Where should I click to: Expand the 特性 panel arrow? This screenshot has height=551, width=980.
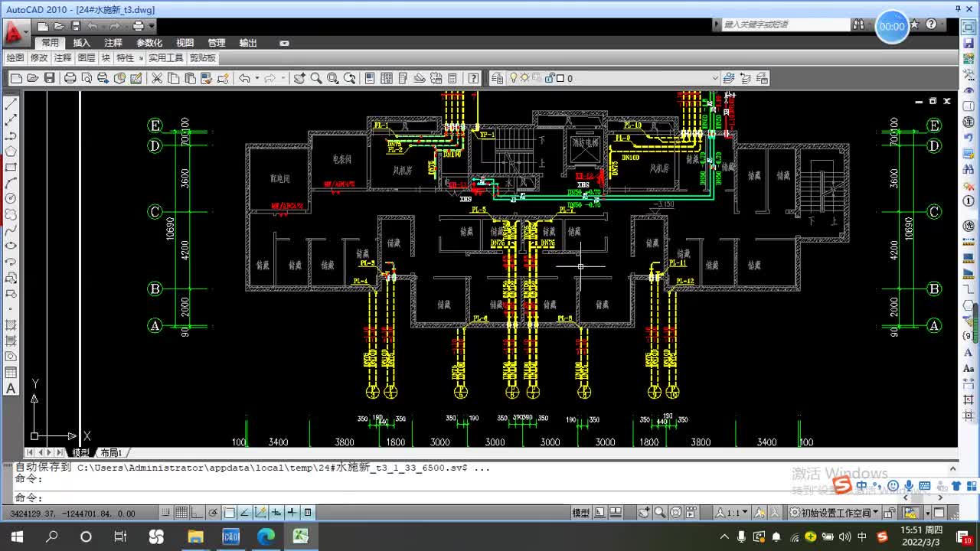pos(141,58)
